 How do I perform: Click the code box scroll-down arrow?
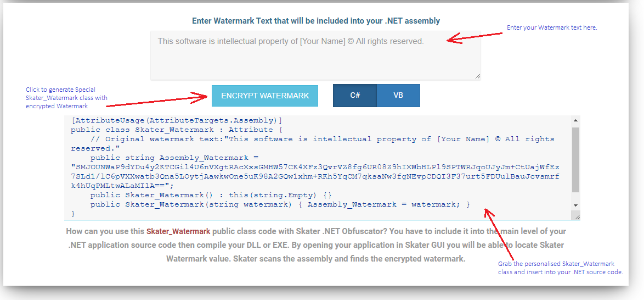click(x=575, y=205)
